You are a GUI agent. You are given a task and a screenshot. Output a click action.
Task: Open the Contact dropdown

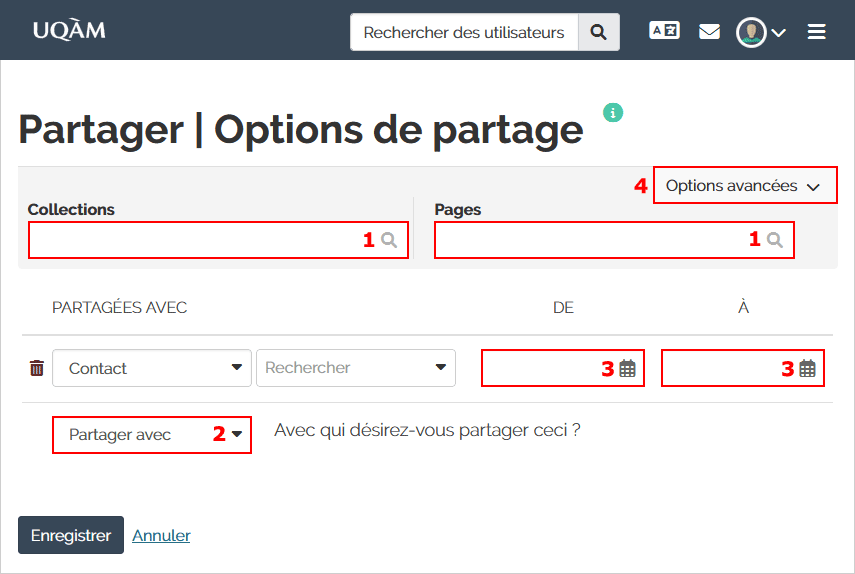tap(152, 368)
